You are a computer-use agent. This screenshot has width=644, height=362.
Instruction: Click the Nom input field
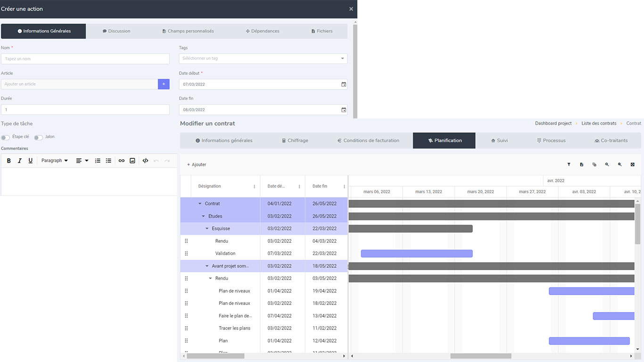[x=85, y=59]
